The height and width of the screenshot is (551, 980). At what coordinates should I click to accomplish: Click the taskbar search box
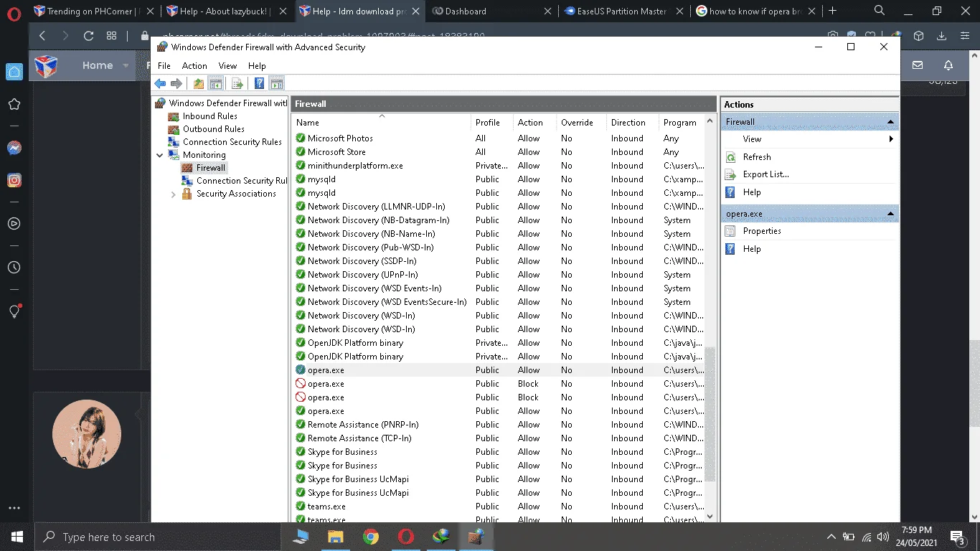click(157, 537)
